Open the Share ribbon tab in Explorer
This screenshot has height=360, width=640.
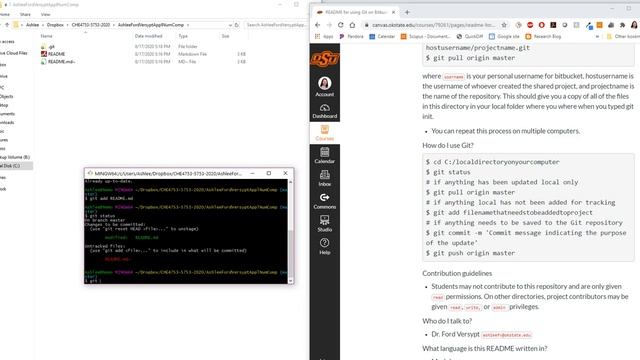(25, 14)
